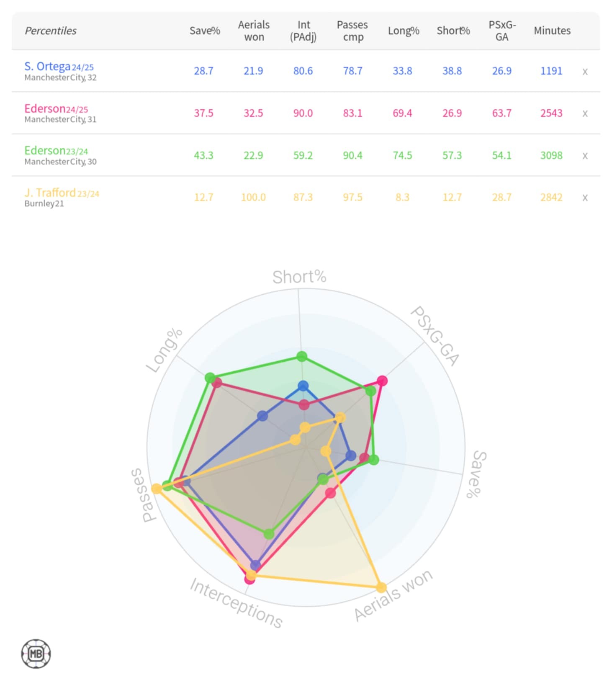
Task: Remove the Ederson 23/24 row
Action: 585,156
